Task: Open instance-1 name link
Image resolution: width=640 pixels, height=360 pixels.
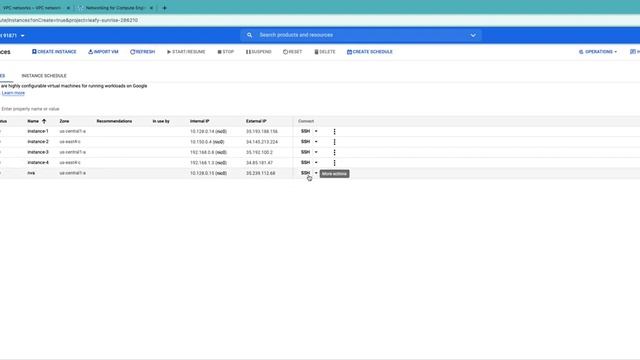Action: coord(38,131)
